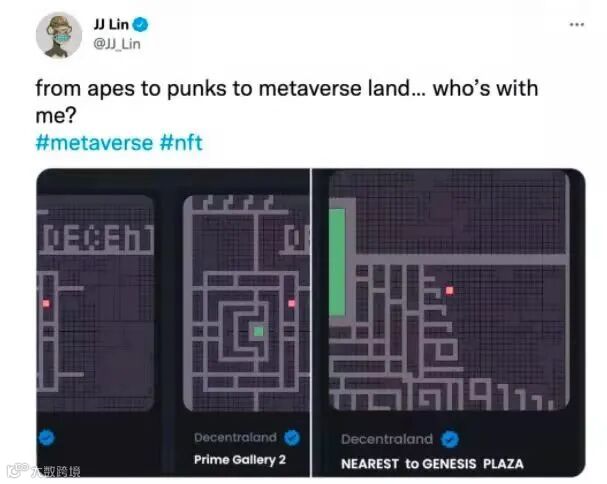Image resolution: width=607 pixels, height=484 pixels.
Task: Open the Prime Gallery 2 listing title
Action: [x=240, y=460]
